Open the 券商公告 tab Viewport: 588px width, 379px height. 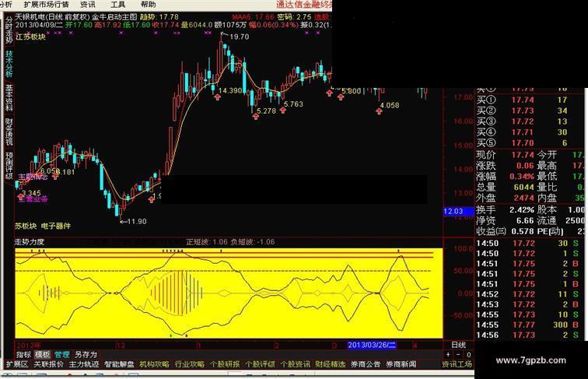[x=366, y=364]
